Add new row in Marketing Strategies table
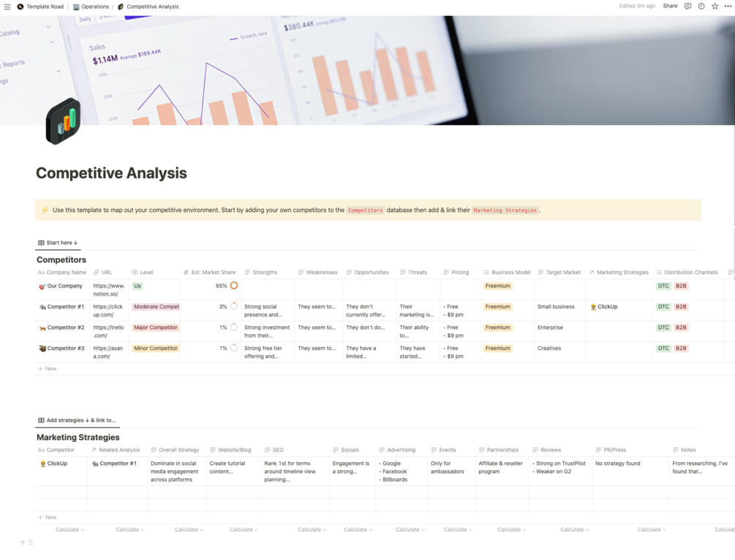Image resolution: width=735 pixels, height=560 pixels. (x=48, y=518)
